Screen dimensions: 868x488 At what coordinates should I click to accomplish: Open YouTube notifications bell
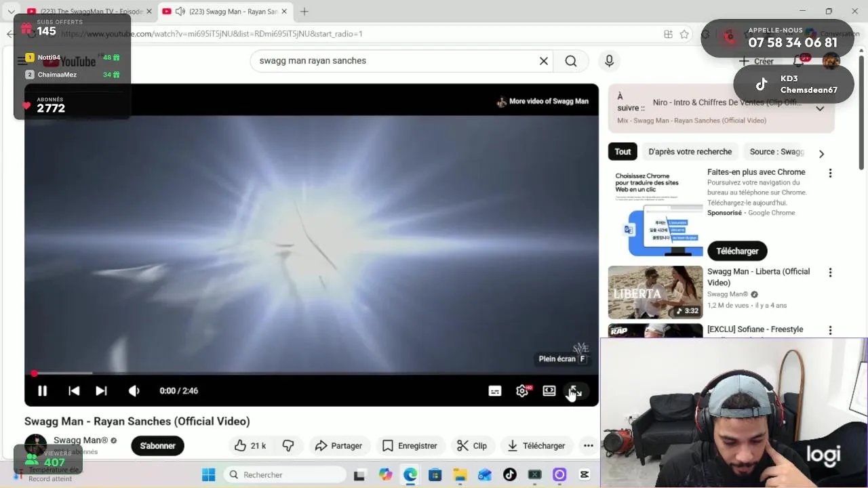(x=799, y=61)
